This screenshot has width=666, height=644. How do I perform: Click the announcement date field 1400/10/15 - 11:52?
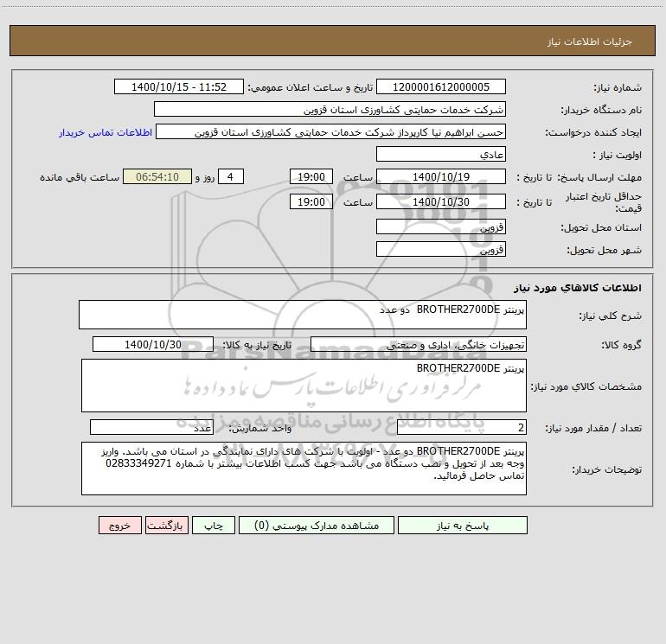179,86
